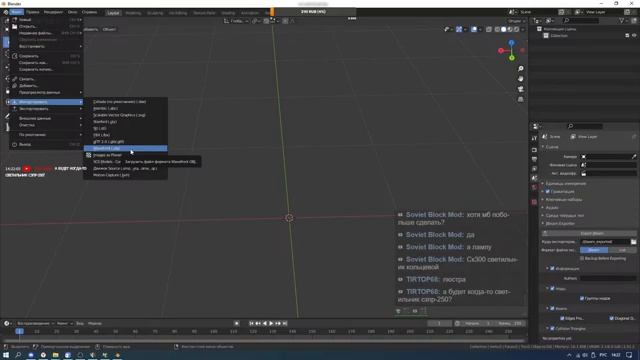Click the blue Z axis gizmo circle
This screenshot has width=640, height=360.
(511, 42)
